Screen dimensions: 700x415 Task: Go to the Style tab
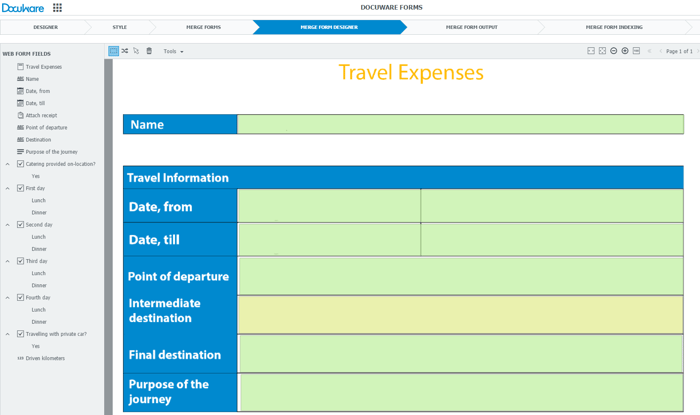119,27
